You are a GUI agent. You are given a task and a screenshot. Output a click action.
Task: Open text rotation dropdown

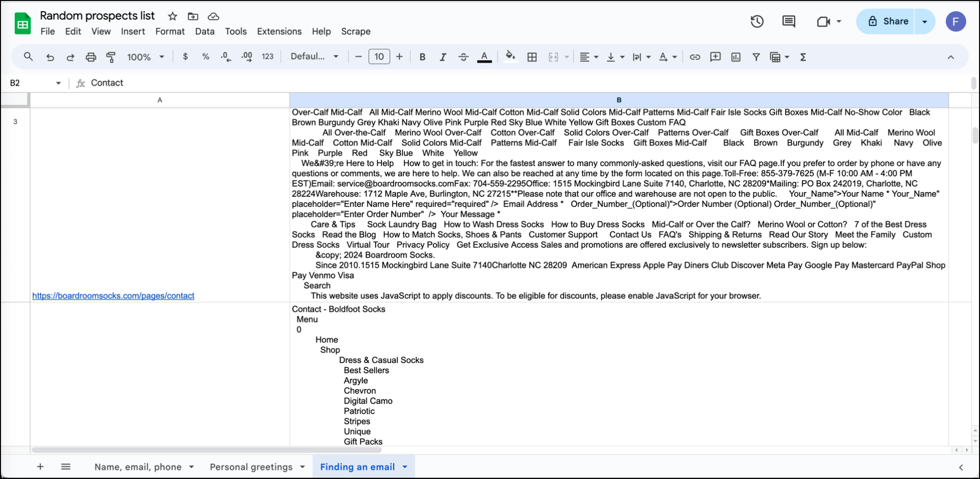668,57
